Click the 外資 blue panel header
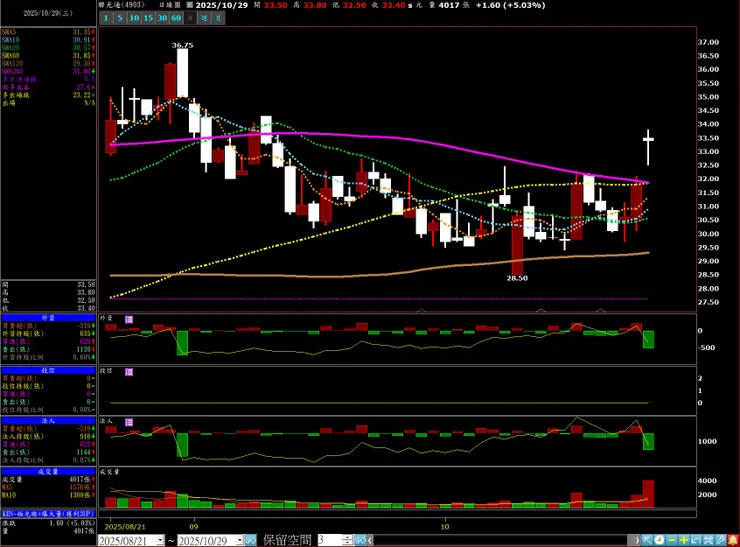Screen dimensions: 740x547 pyautogui.click(x=48, y=318)
